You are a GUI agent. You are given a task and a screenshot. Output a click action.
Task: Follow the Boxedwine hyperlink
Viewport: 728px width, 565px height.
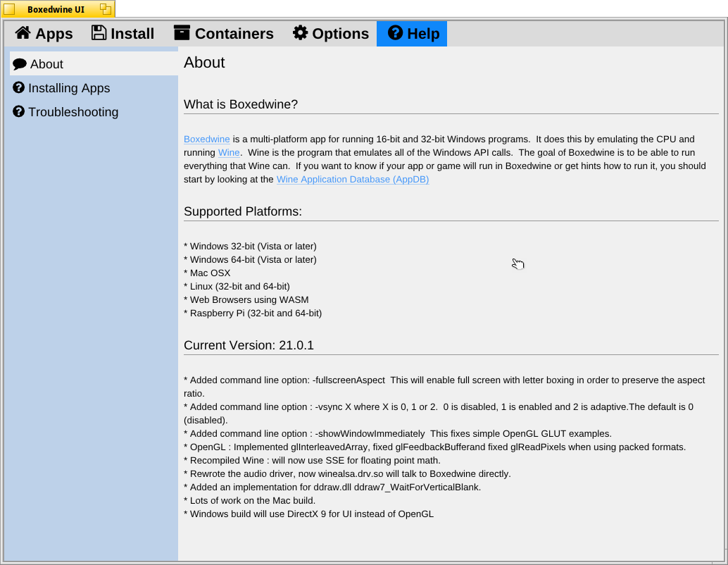coord(206,139)
